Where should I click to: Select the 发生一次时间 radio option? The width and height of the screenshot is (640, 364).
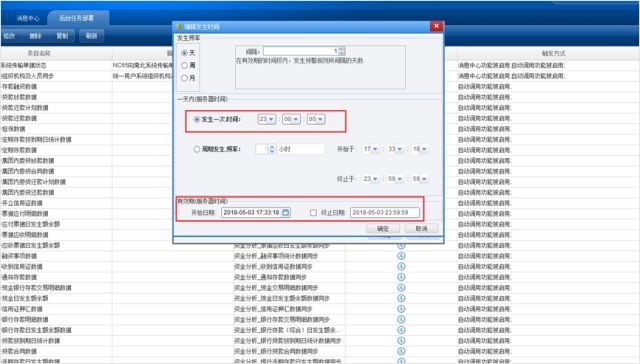(x=197, y=119)
